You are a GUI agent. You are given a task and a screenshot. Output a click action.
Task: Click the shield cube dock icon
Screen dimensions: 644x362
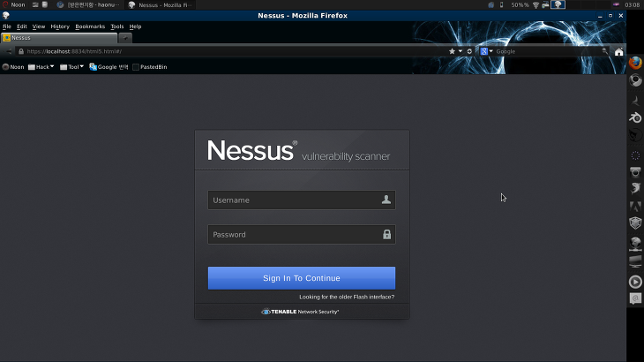(635, 223)
